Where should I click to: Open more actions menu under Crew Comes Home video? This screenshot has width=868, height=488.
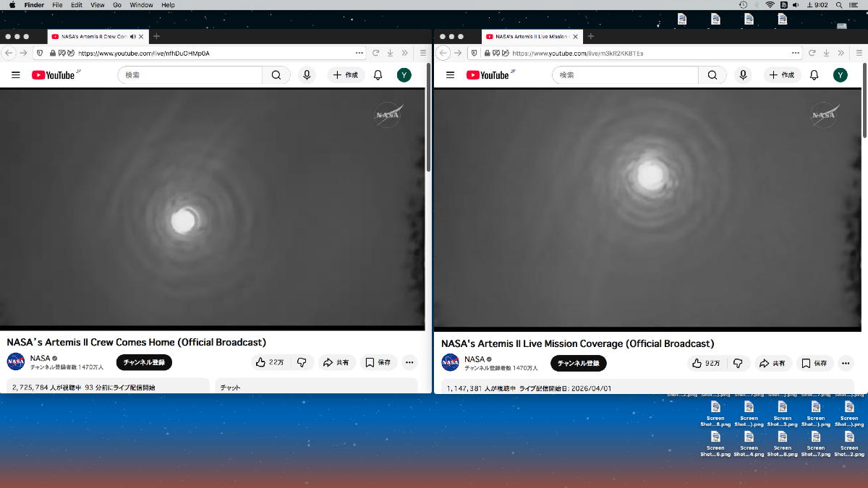point(409,362)
